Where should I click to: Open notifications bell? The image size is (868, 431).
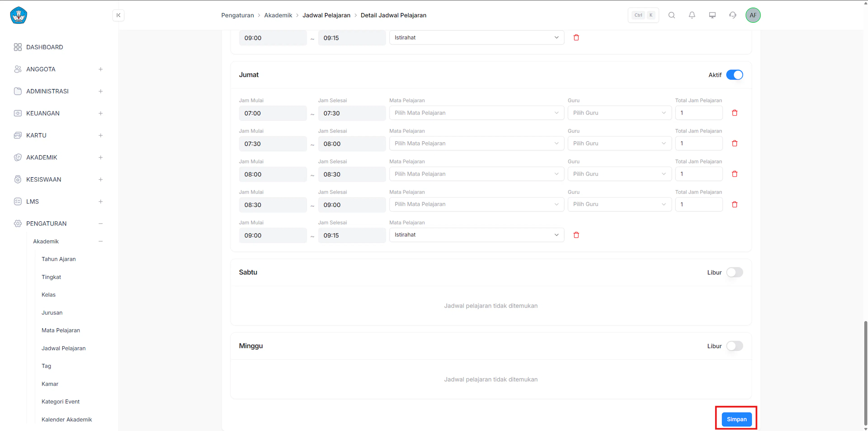(x=692, y=15)
